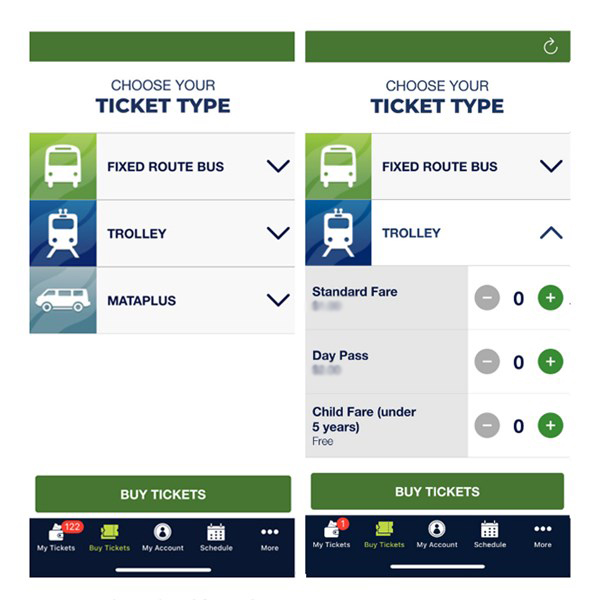Viewport: 600px width, 600px height.
Task: Collapse the expanded Trolley section
Action: coord(551,233)
